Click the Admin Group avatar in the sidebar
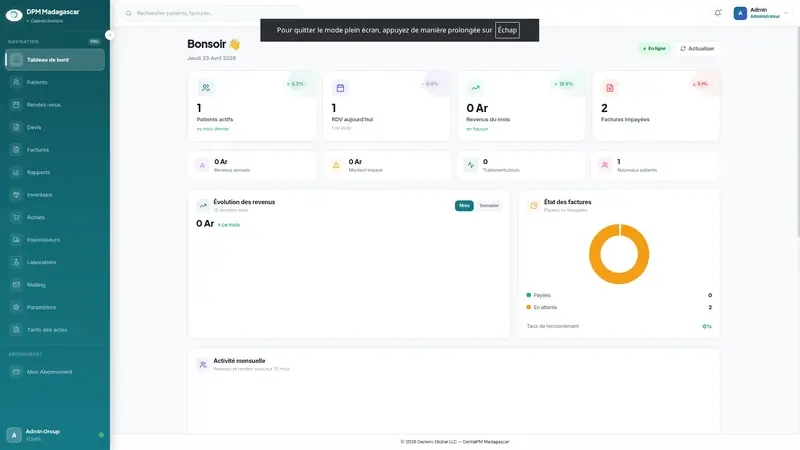 (14, 435)
